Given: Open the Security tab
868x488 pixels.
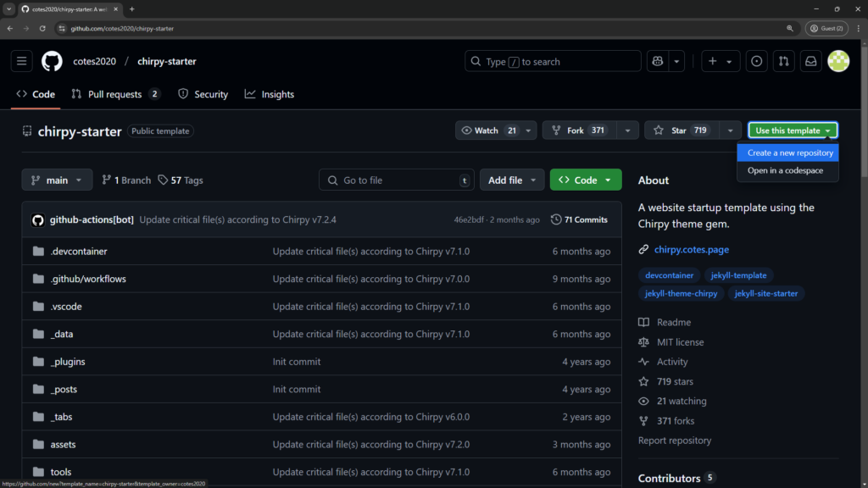Looking at the screenshot, I should pyautogui.click(x=203, y=94).
